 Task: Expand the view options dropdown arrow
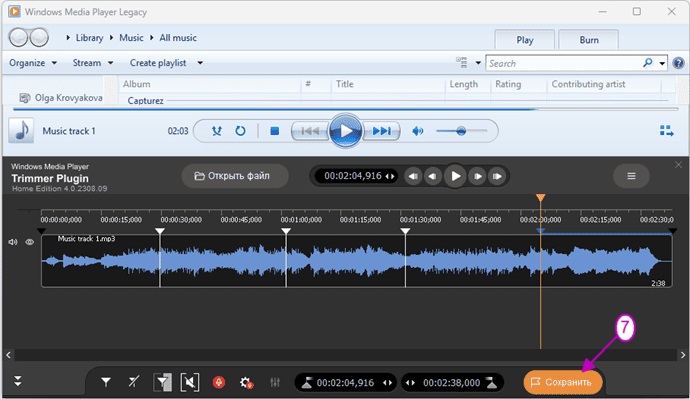[478, 63]
